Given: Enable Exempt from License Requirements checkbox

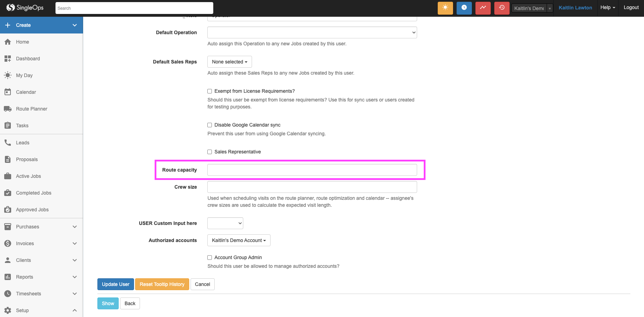Looking at the screenshot, I should pos(210,91).
